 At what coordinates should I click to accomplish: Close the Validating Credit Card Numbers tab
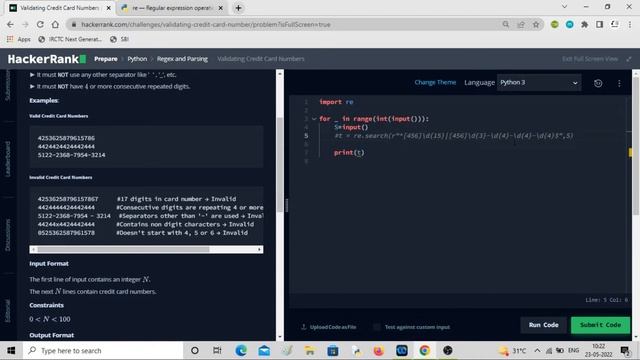[109, 8]
